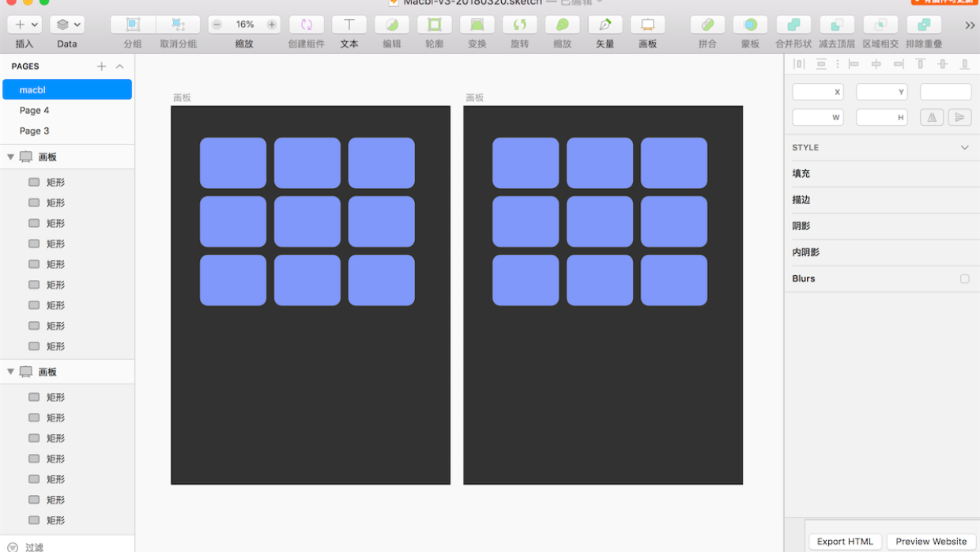Click 排除重叠 (Difference) boolean icon
This screenshot has height=552, width=980.
[x=924, y=25]
